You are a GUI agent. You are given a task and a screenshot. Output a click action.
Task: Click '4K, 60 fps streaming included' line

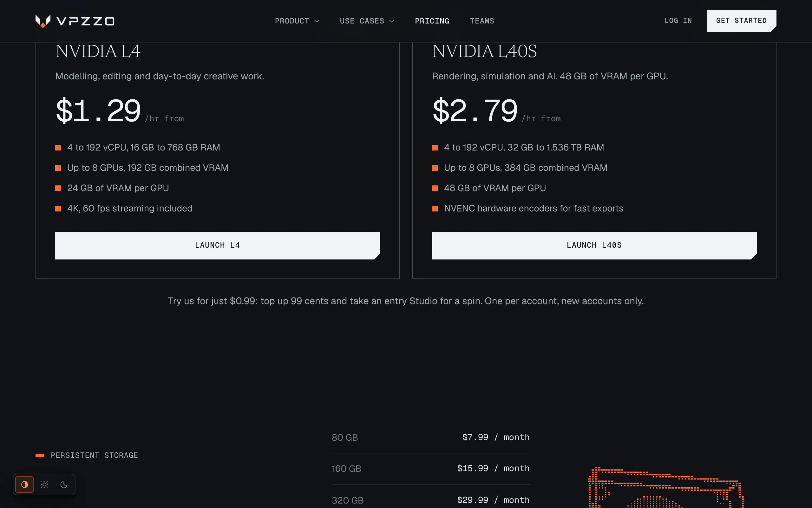[130, 208]
